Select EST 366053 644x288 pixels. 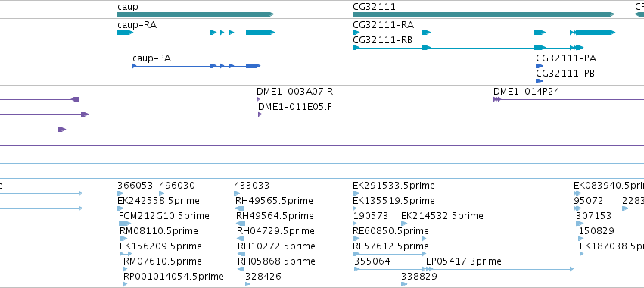(135, 186)
